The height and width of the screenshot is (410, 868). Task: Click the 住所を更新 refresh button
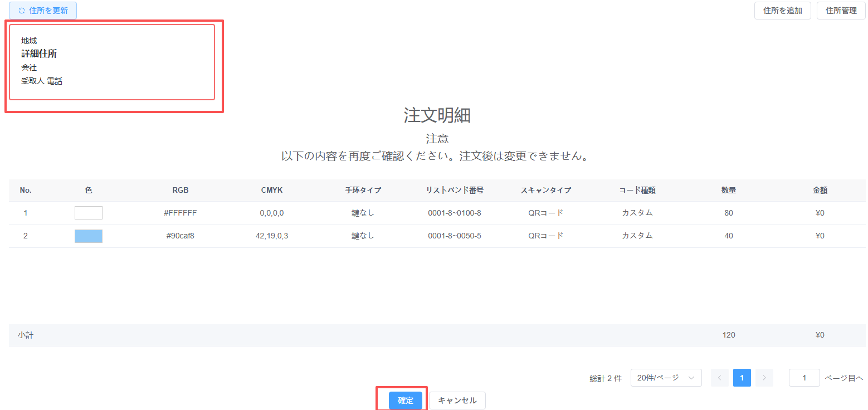[x=43, y=11]
